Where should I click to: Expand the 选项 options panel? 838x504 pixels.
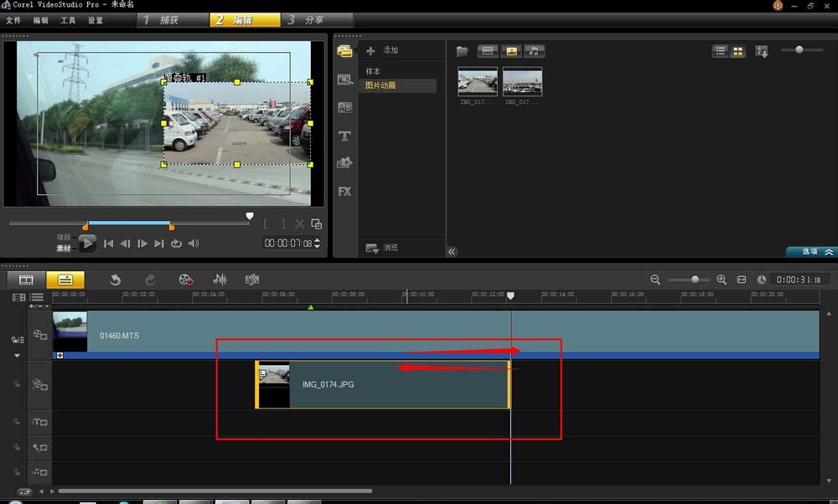pyautogui.click(x=811, y=251)
